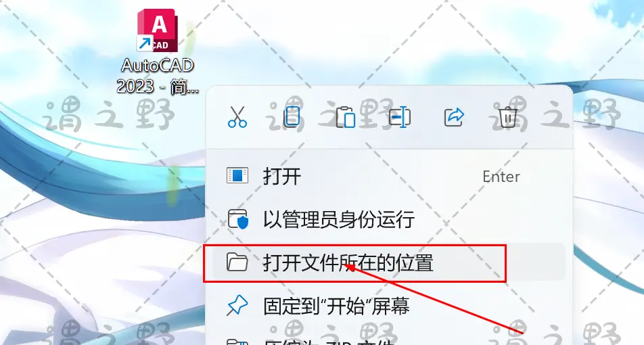
Task: Click the Cut scissors icon
Action: tap(237, 117)
